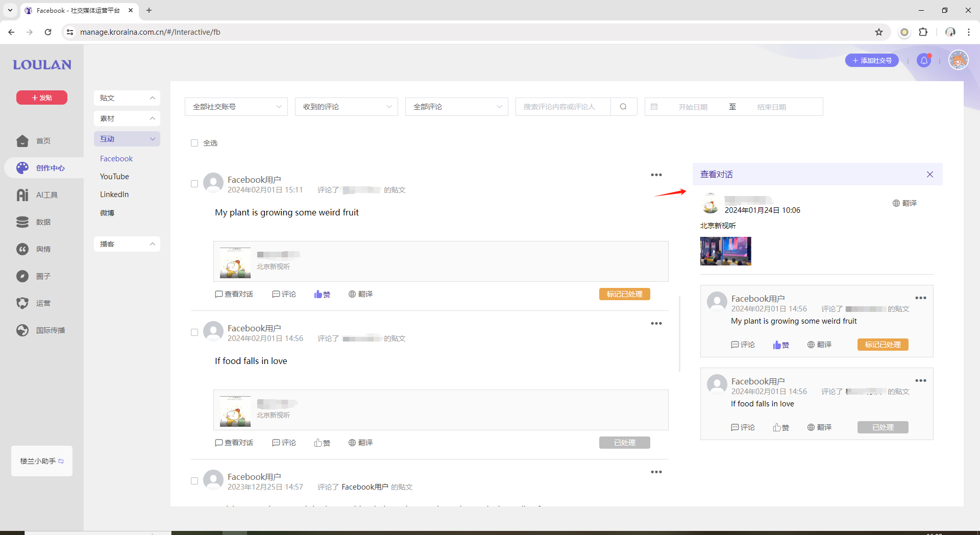Image resolution: width=980 pixels, height=535 pixels.
Task: Click 标记已处理 in the conversation panel
Action: coord(883,345)
